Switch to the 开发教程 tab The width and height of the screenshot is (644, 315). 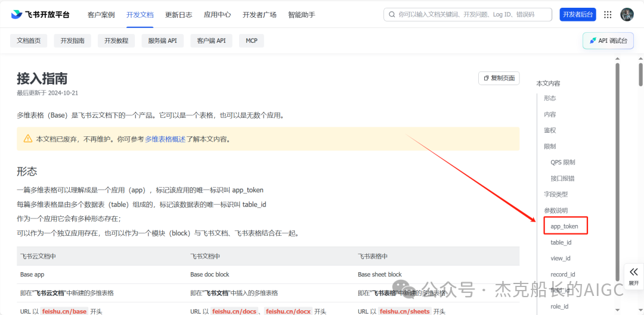(x=116, y=40)
